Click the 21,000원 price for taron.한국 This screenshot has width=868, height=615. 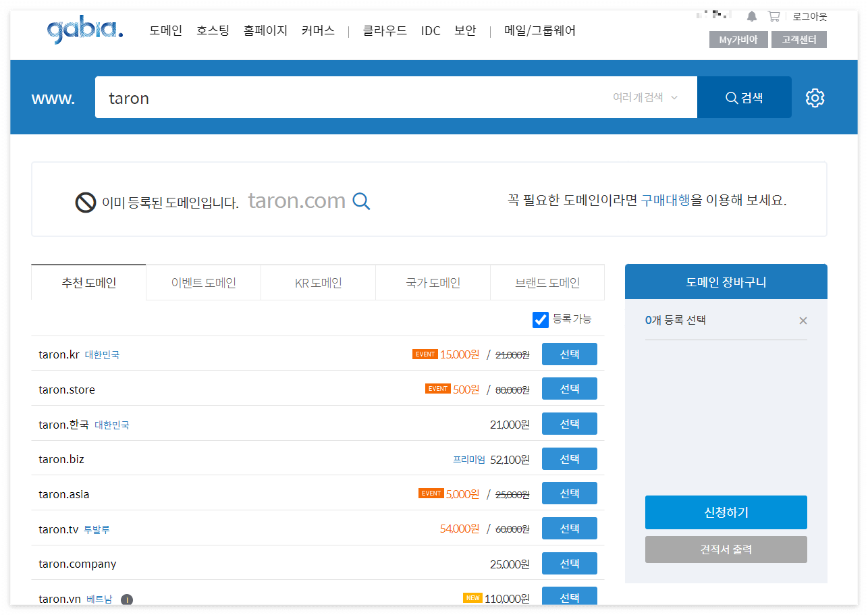pos(510,424)
